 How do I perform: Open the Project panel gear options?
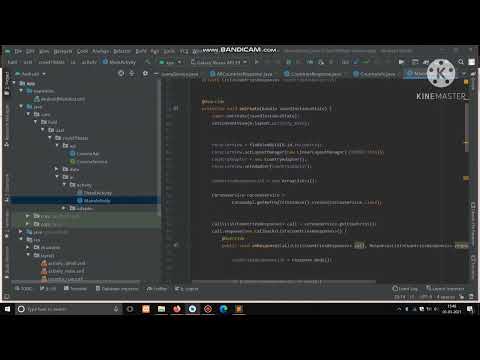pyautogui.click(x=145, y=73)
